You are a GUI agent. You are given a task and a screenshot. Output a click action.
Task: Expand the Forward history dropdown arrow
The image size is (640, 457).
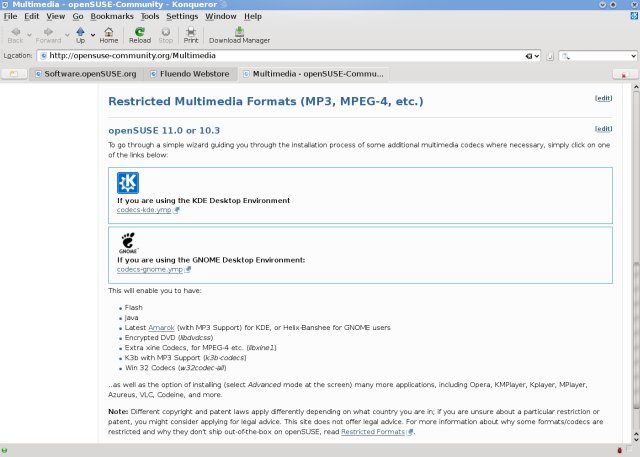[67, 35]
